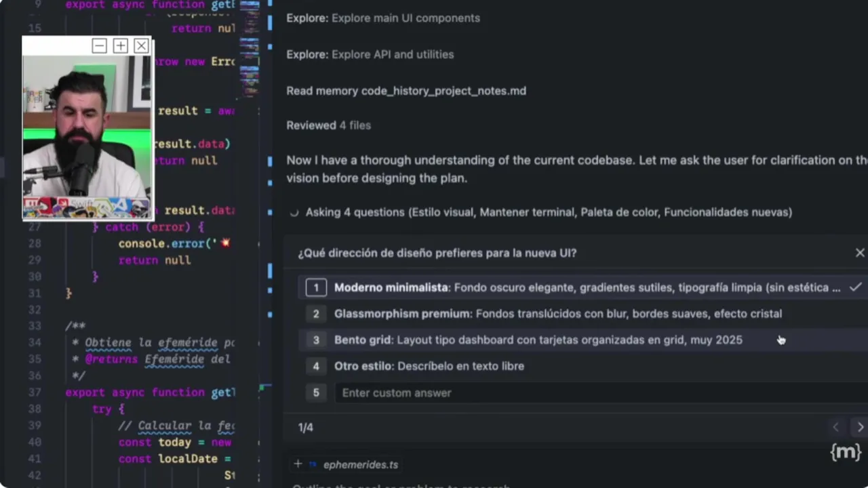
Task: Dismiss the design question panel with X
Action: (x=860, y=253)
